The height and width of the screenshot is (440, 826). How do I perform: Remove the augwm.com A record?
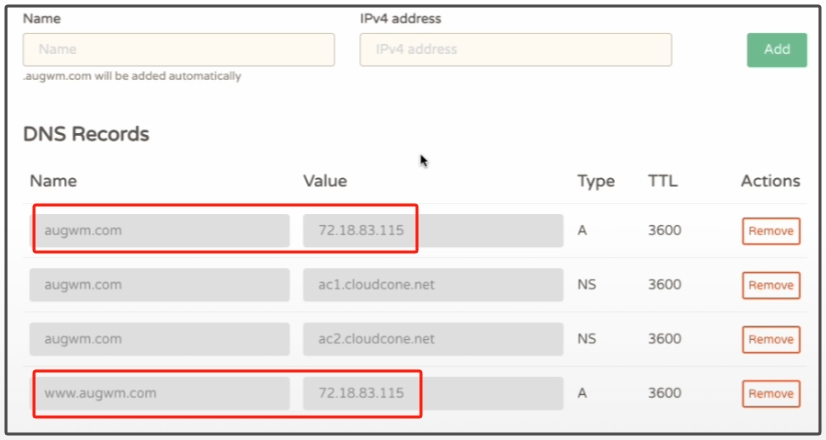(x=770, y=231)
